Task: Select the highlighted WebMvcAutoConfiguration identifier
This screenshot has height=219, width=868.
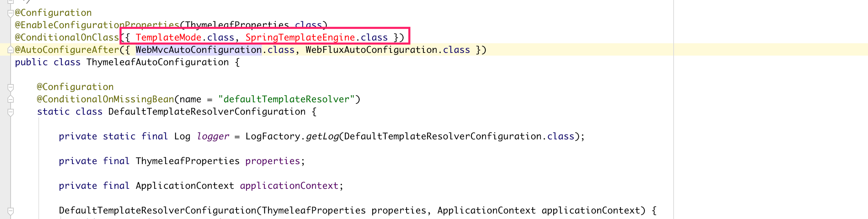Action: click(x=198, y=50)
